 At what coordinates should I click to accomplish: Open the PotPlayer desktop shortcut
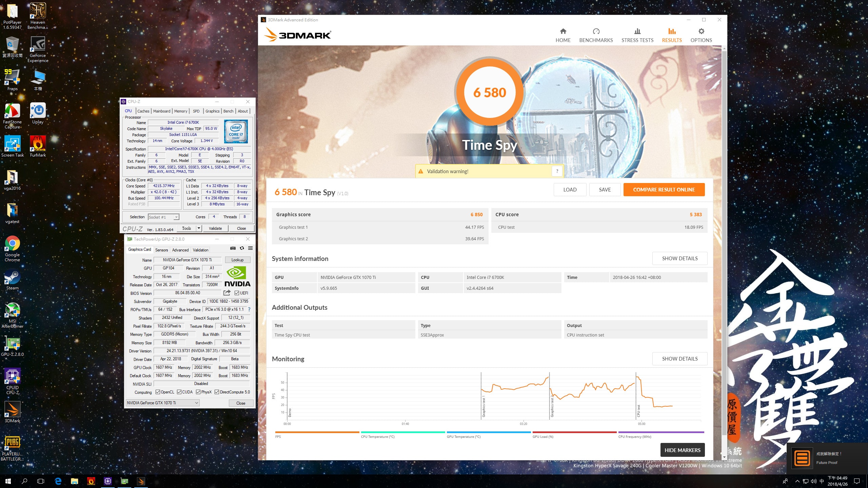12,16
